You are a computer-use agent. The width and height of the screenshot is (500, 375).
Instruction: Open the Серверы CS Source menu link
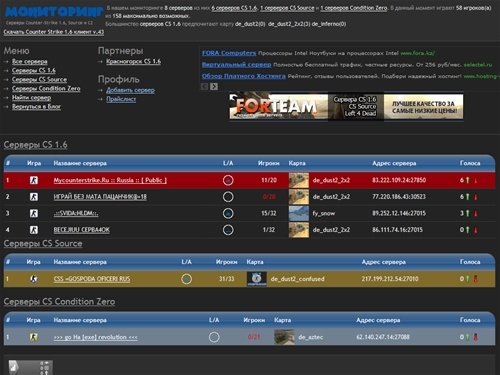(39, 79)
